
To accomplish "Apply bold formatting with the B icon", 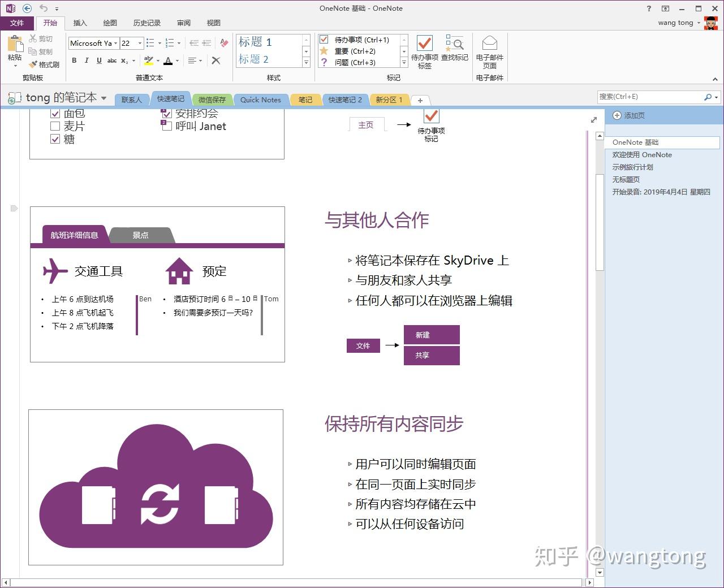I will coord(74,60).
